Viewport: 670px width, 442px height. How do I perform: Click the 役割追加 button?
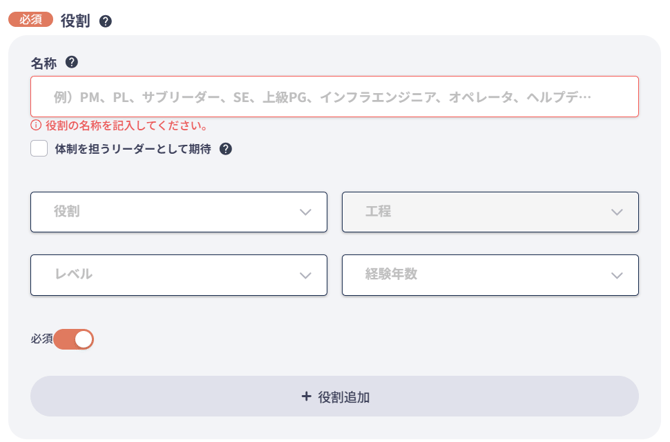[335, 396]
